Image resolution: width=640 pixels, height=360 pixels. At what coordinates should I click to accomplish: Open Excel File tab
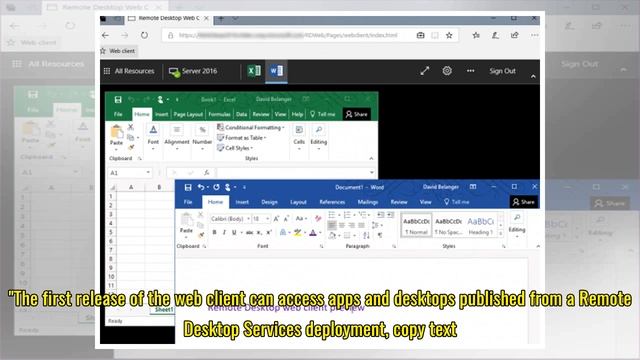click(x=118, y=114)
